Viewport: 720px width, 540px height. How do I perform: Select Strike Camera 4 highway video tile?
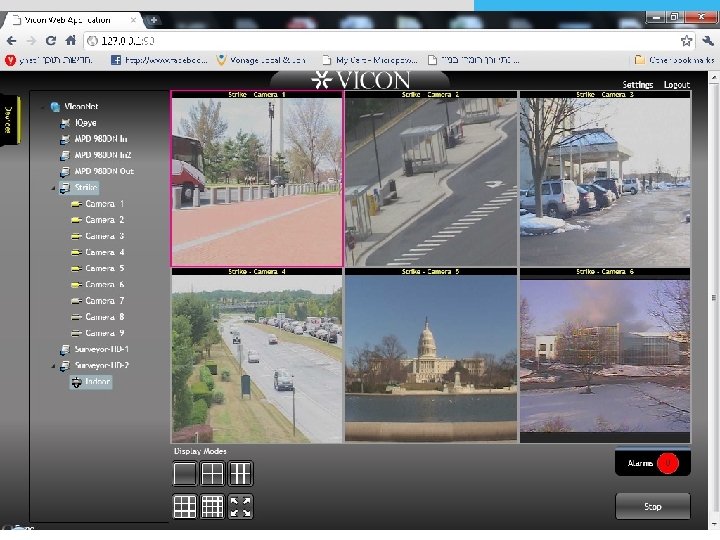point(257,355)
